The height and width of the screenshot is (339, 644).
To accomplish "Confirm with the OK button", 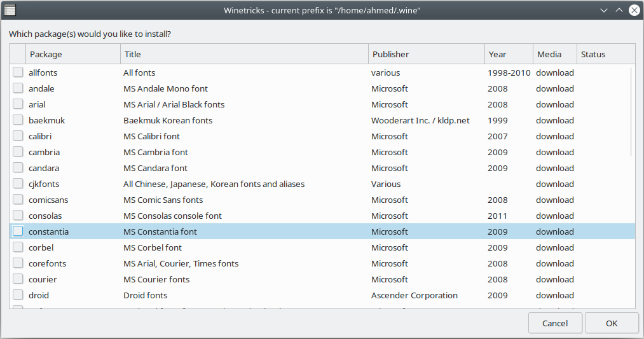I will point(612,323).
